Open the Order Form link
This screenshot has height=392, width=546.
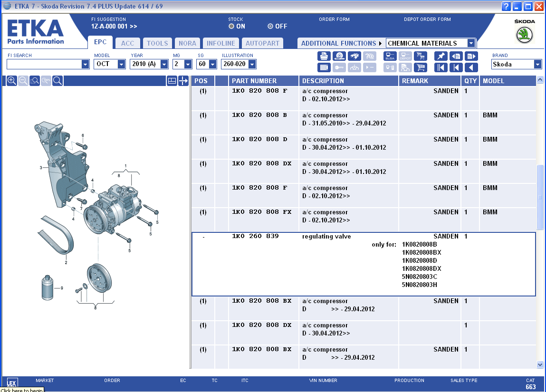334,19
